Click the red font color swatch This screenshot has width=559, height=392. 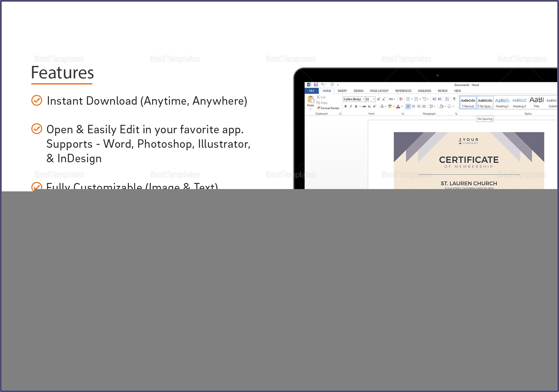pyautogui.click(x=398, y=107)
